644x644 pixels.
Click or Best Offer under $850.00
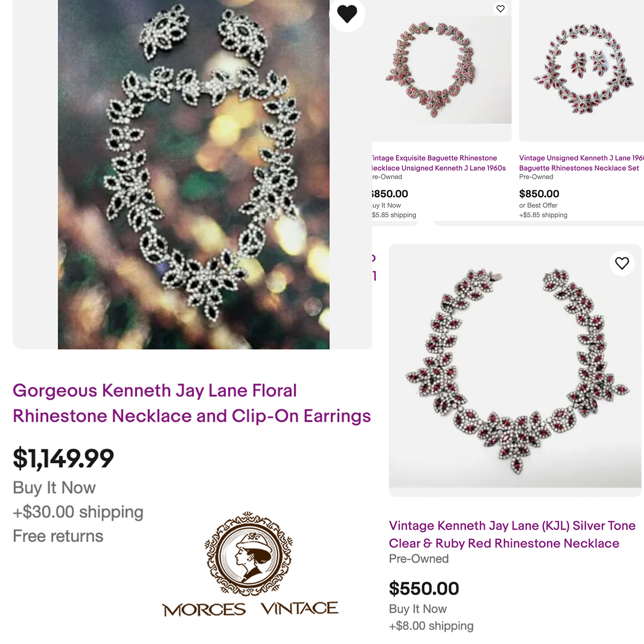click(x=538, y=205)
